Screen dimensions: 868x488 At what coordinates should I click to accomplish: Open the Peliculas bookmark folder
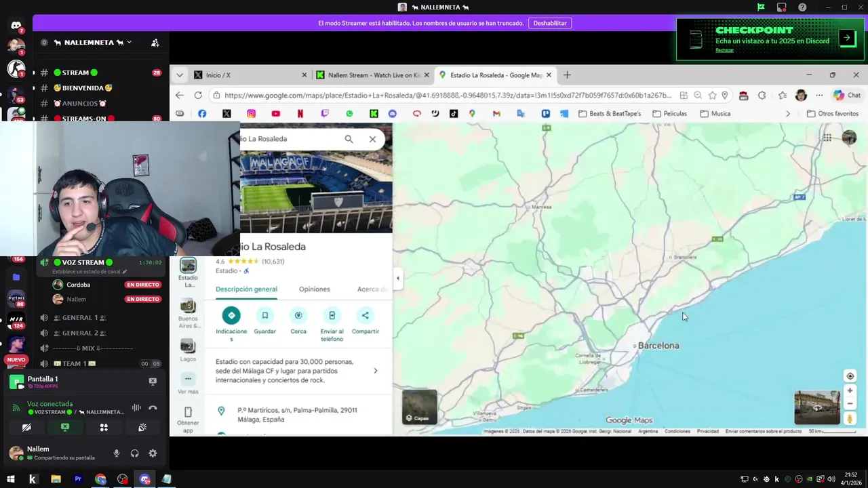pos(669,114)
